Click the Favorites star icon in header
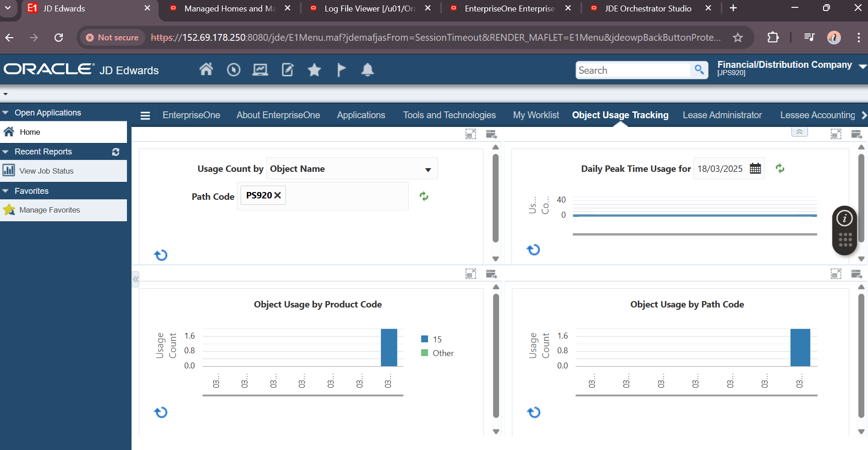This screenshot has width=868, height=450. (314, 70)
